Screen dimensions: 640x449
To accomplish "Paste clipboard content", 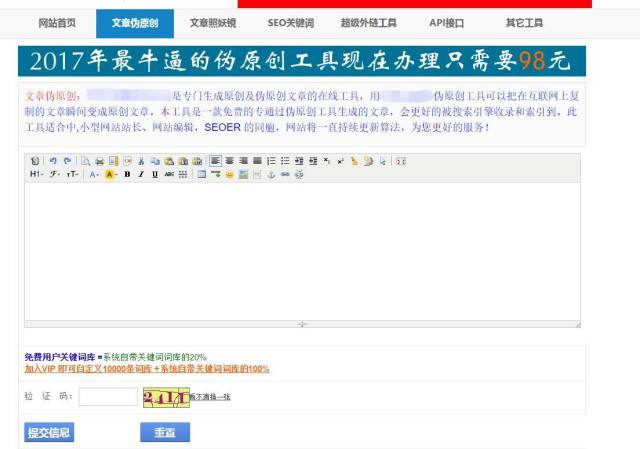I will click(x=169, y=161).
